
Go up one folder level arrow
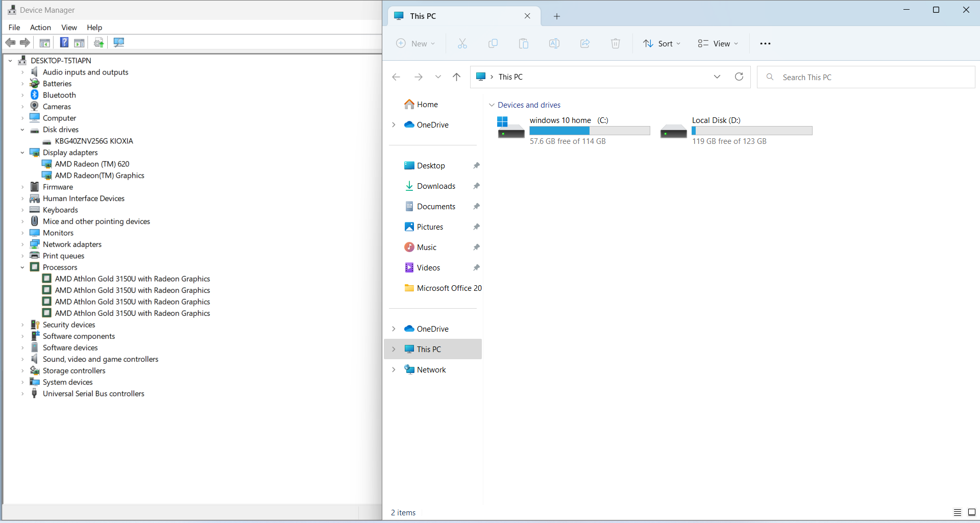click(456, 77)
